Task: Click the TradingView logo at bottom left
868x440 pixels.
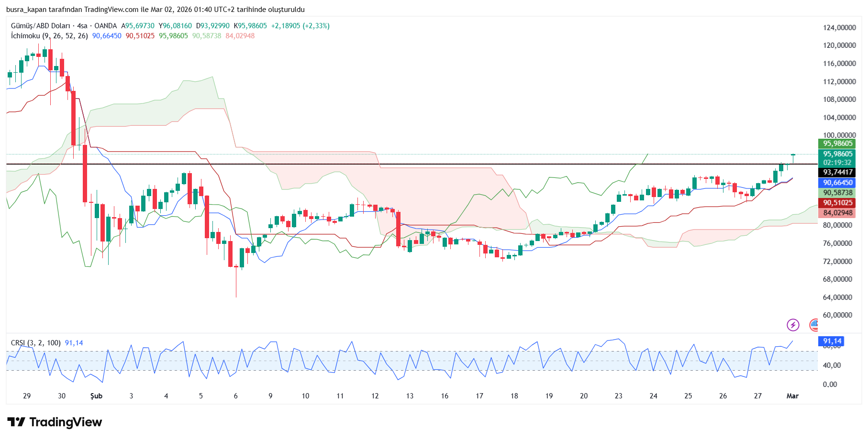Action: [55, 422]
